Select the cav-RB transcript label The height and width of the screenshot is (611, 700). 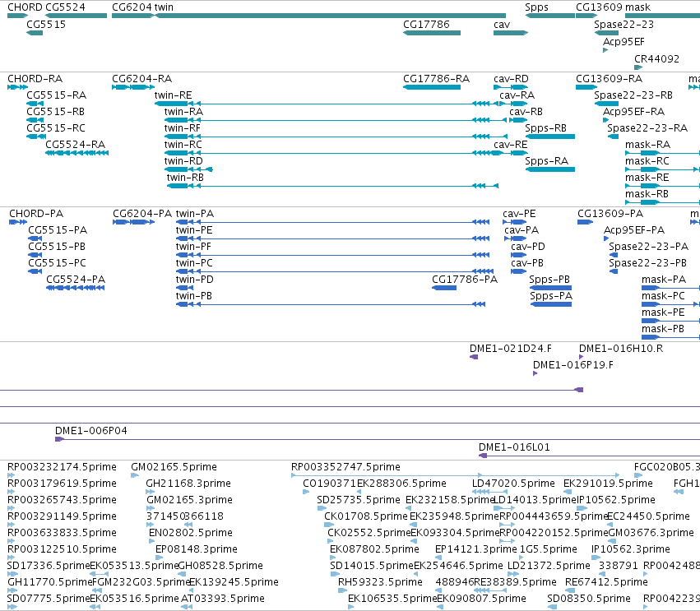(x=526, y=112)
